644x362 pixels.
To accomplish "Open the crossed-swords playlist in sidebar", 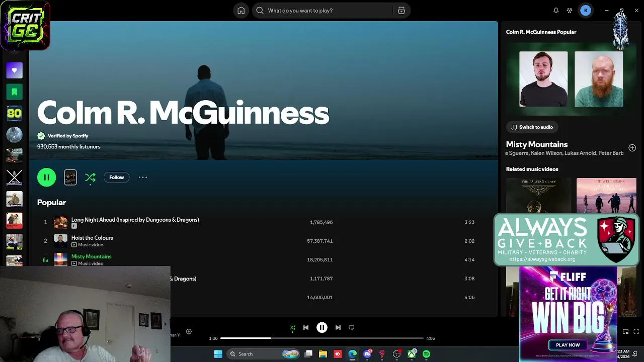I will click(14, 177).
